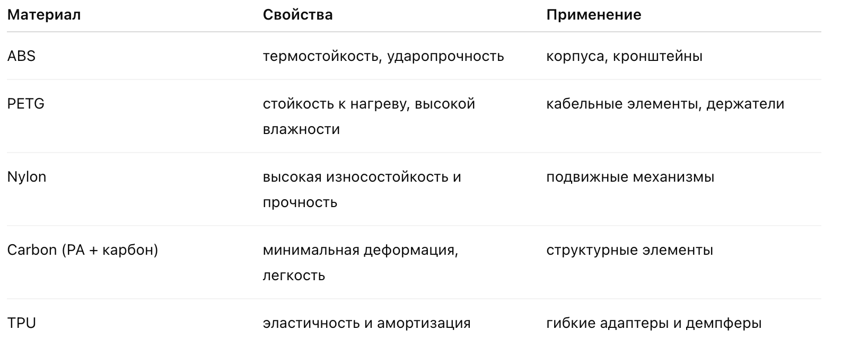Click структурные элементы application cell

(x=629, y=250)
